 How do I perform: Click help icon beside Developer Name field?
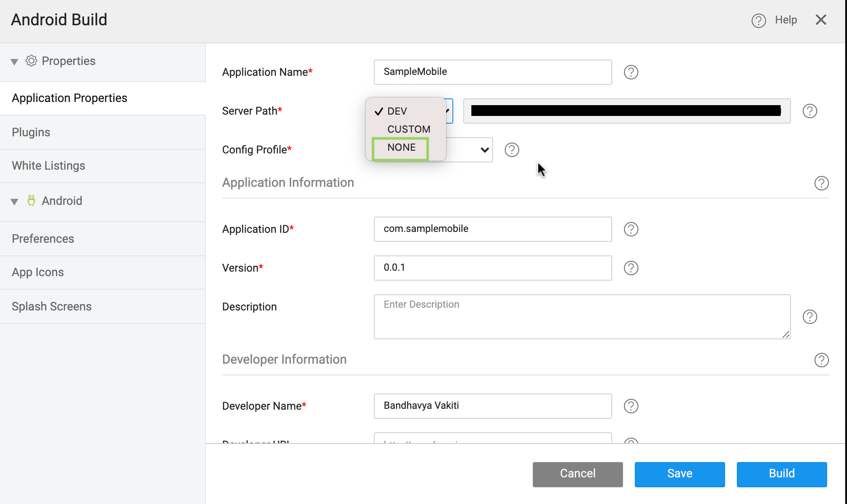click(631, 406)
